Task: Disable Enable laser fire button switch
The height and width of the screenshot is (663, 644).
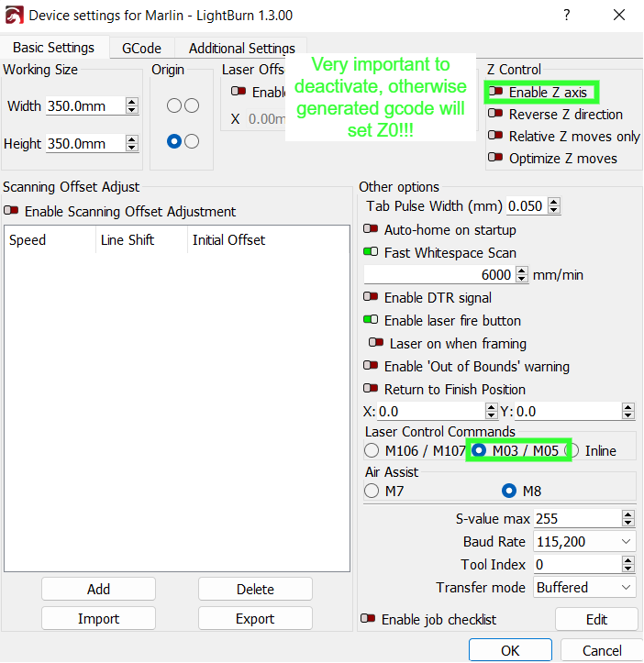Action: pyautogui.click(x=371, y=320)
